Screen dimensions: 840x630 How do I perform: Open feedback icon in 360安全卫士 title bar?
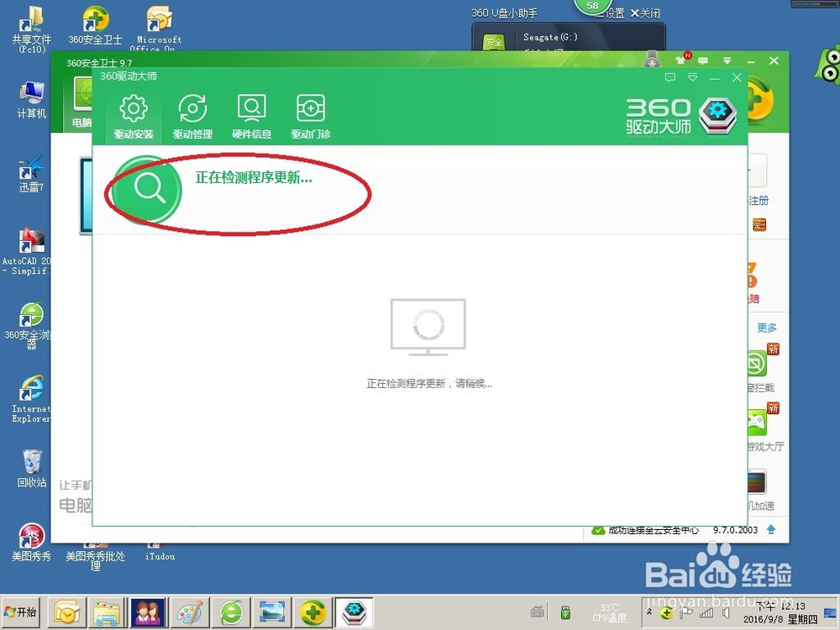(x=703, y=60)
